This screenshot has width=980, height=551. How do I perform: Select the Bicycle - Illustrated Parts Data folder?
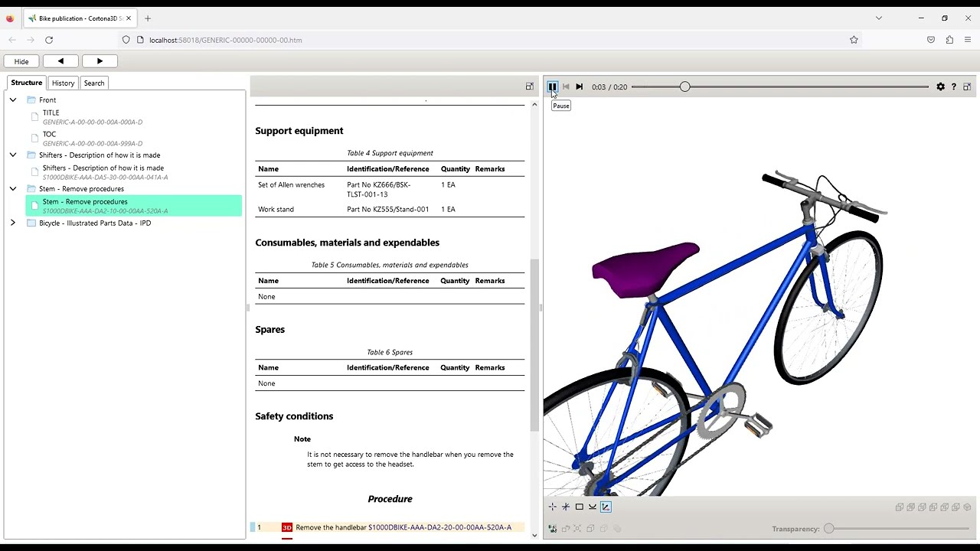(x=95, y=223)
